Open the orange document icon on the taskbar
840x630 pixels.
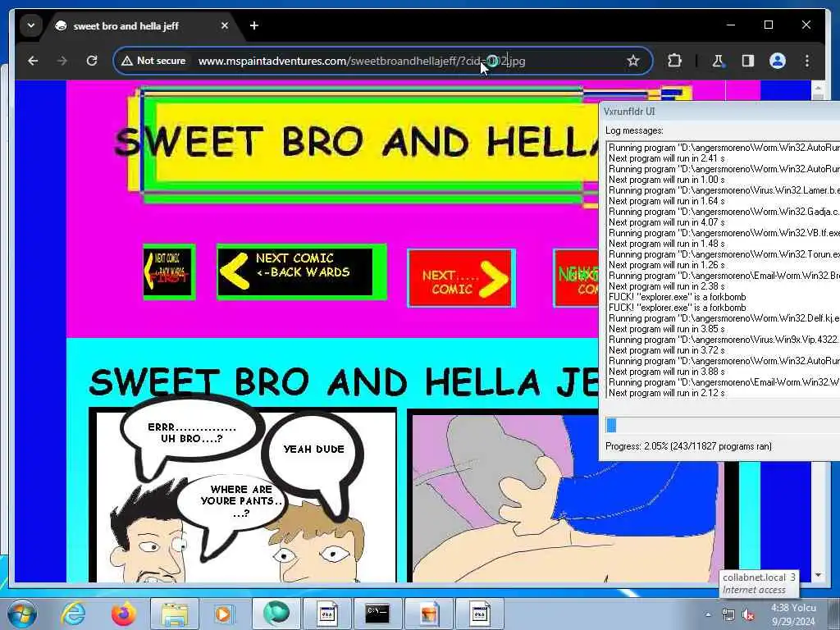pos(428,614)
